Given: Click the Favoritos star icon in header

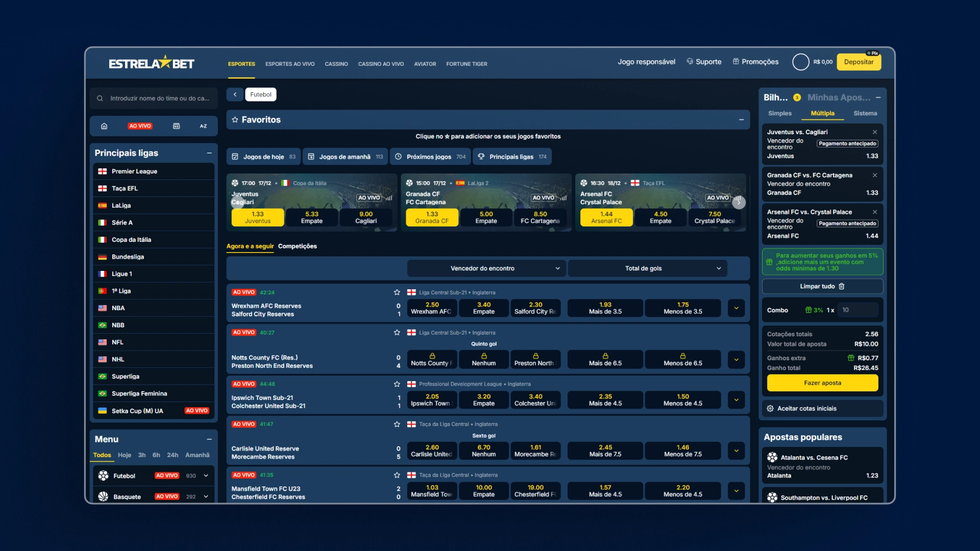Looking at the screenshot, I should 235,119.
